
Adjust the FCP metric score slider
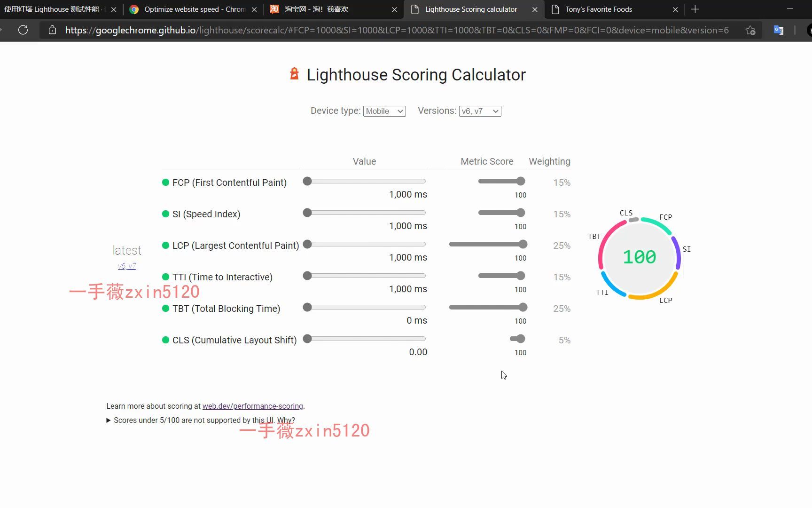tap(502, 181)
